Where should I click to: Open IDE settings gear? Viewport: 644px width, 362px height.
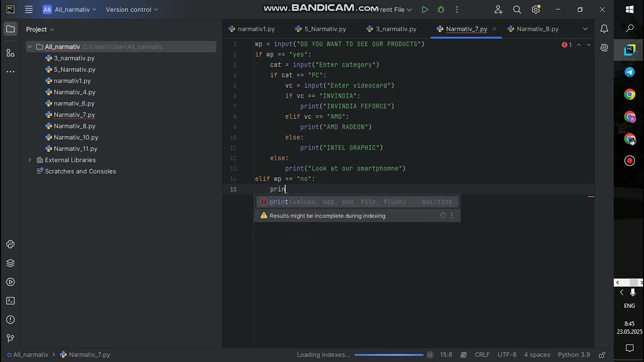[x=536, y=10]
